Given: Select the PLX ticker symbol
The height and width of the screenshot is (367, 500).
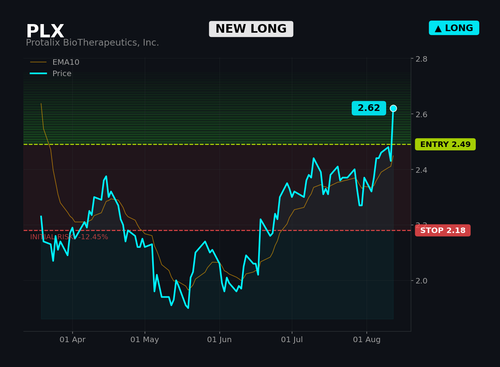Looking at the screenshot, I should click(45, 31).
